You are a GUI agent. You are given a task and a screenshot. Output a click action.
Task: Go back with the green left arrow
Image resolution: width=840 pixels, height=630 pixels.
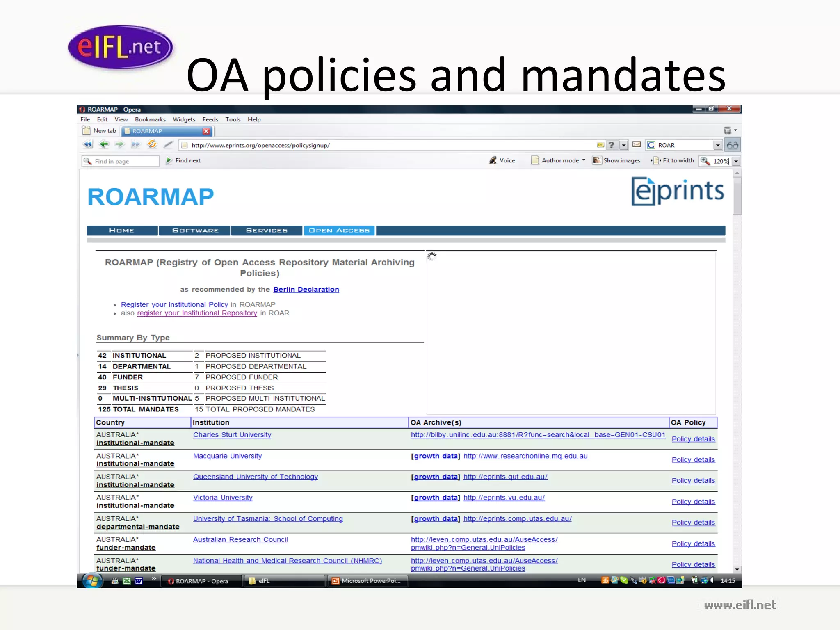104,144
